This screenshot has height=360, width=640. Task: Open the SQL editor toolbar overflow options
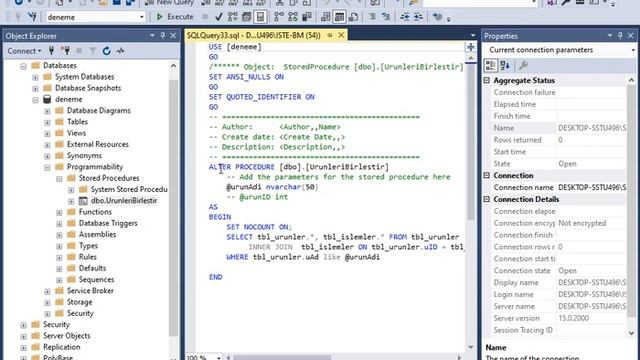point(449,19)
